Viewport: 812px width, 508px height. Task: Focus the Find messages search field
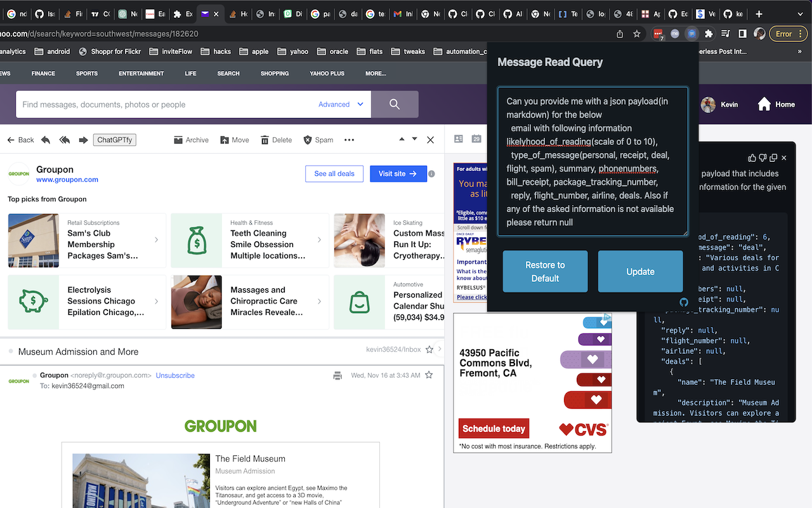(x=166, y=104)
